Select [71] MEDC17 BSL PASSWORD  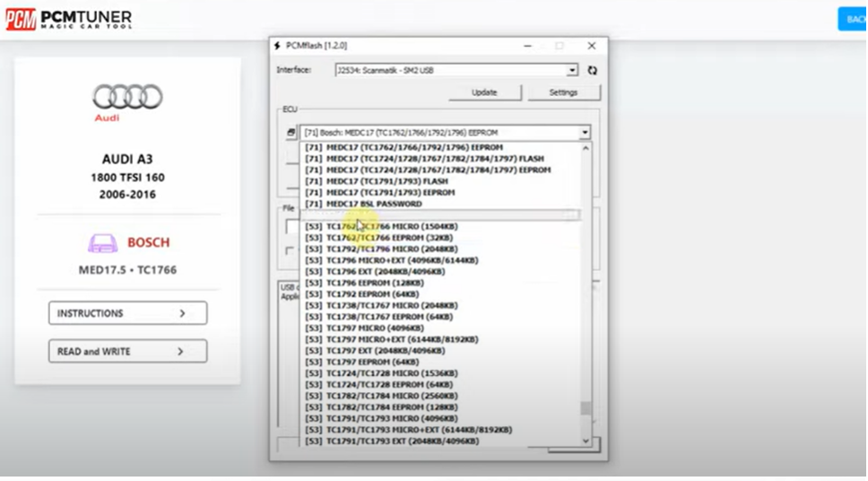click(x=440, y=204)
